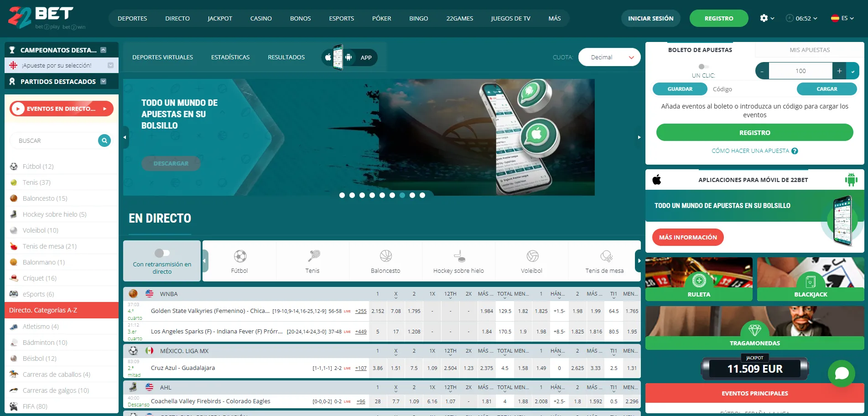Click the GUARDAR bet slip button
The image size is (868, 416).
[x=680, y=89]
